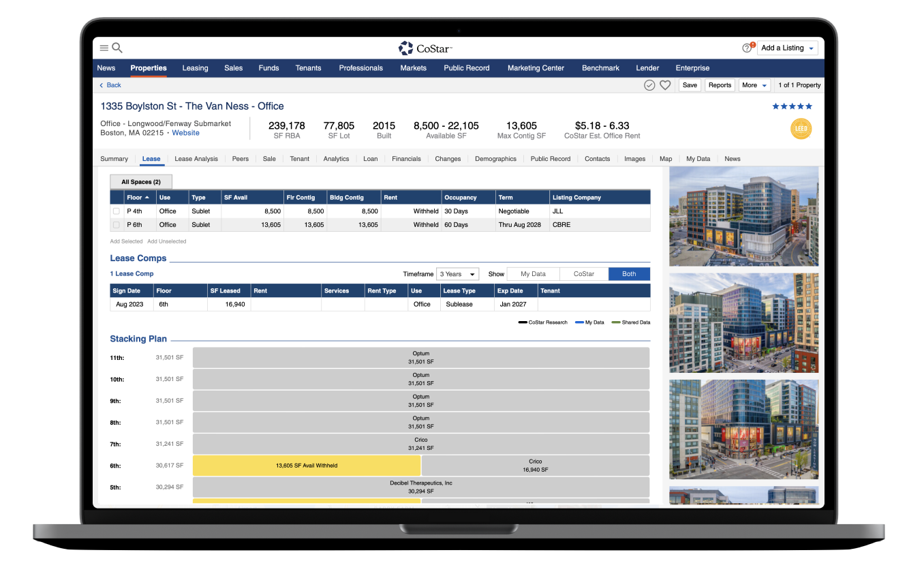Switch to the Lease Analysis tab
924x574 pixels.
coord(196,159)
